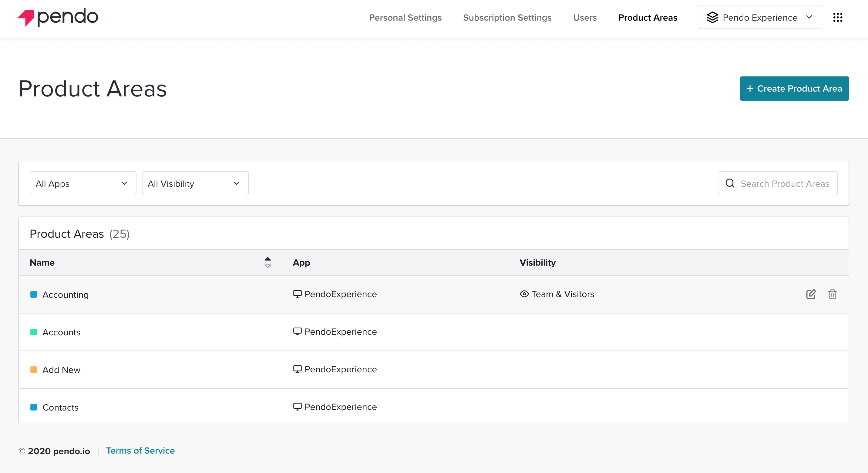
Task: Click PendoExperience in the Contacts row
Action: (341, 407)
